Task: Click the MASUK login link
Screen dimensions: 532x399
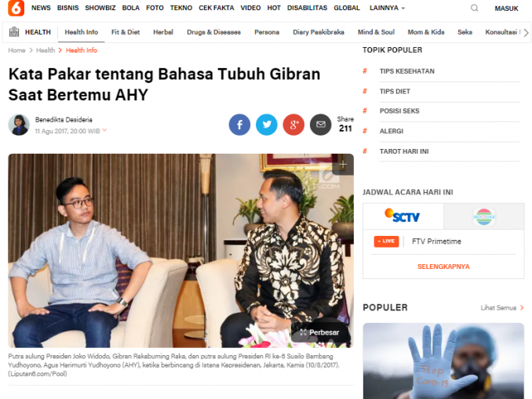Action: pyautogui.click(x=506, y=9)
